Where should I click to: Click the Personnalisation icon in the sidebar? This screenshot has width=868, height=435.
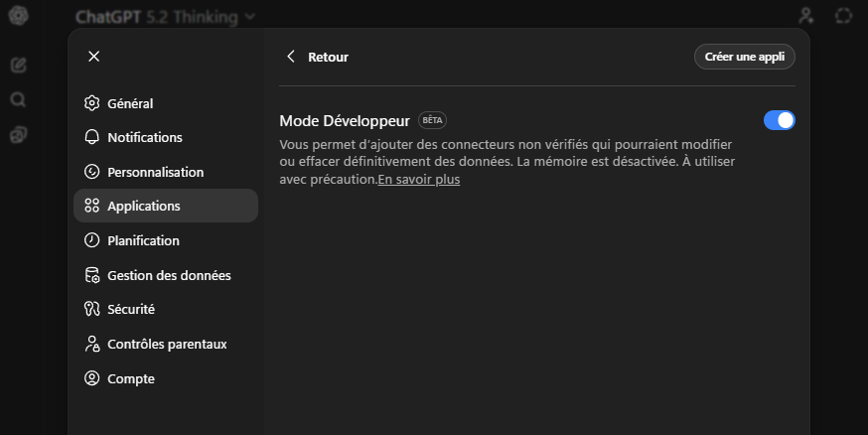(x=92, y=172)
